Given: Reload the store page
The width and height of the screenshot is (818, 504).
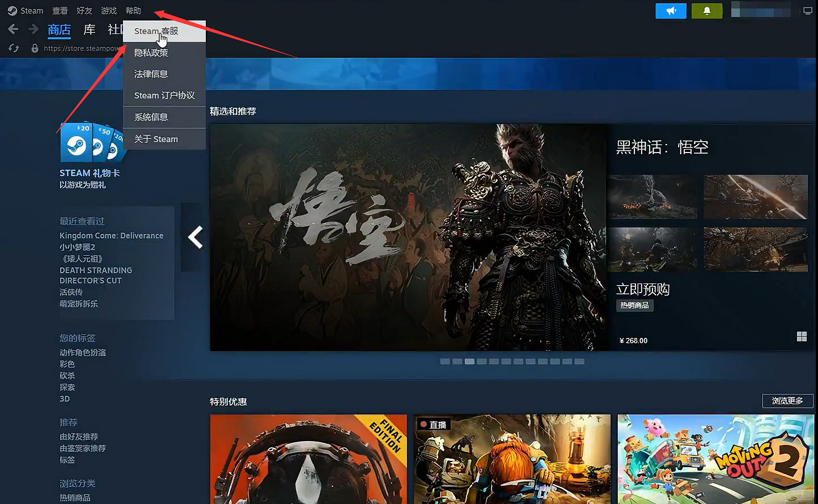Looking at the screenshot, I should pyautogui.click(x=14, y=48).
